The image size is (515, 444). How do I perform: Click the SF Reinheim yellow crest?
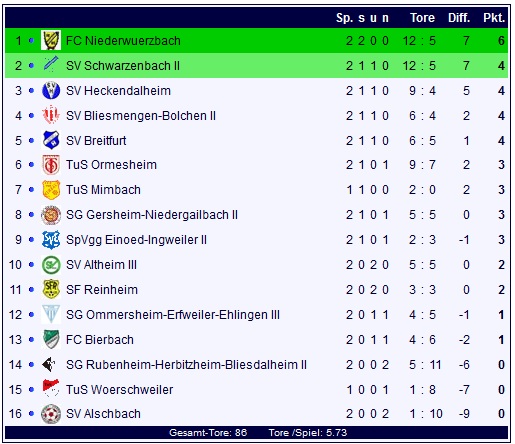click(51, 289)
